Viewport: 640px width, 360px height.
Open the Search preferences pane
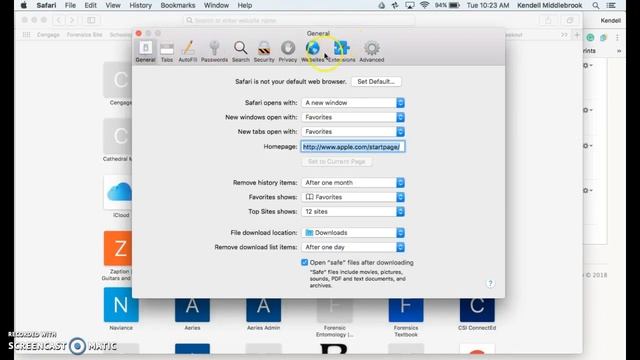pos(240,51)
